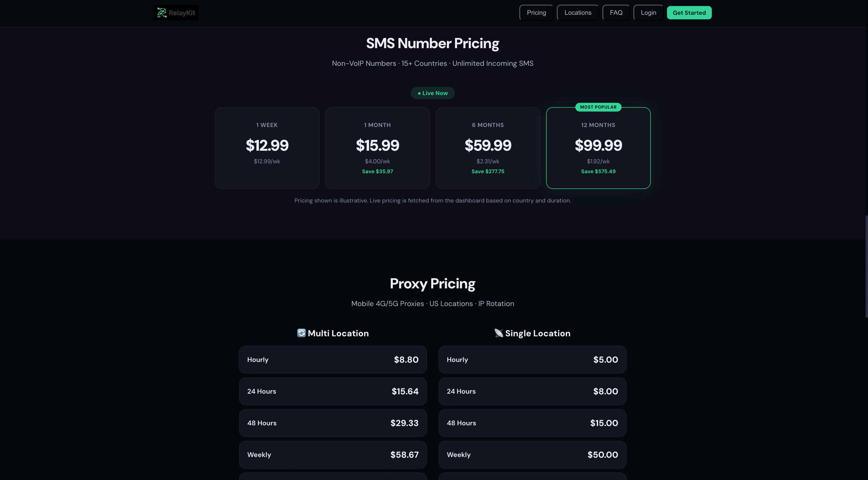This screenshot has width=868, height=480.
Task: Click the Login button
Action: (648, 13)
